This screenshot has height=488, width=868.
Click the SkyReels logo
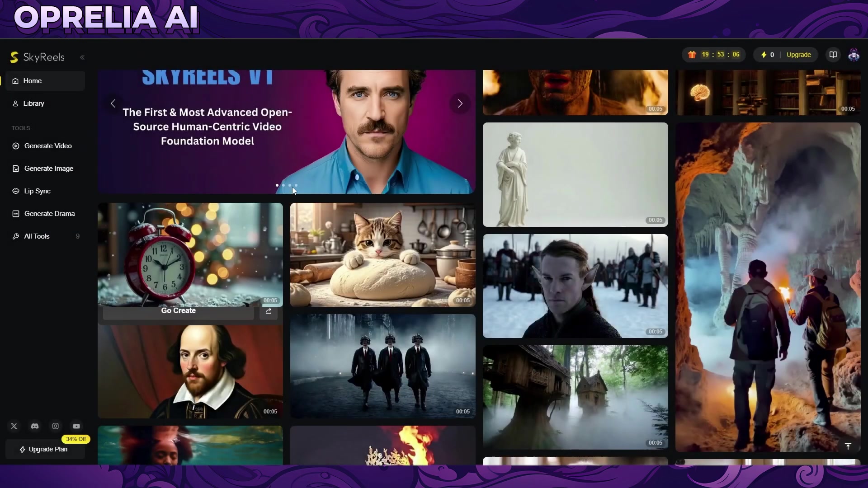click(x=38, y=57)
